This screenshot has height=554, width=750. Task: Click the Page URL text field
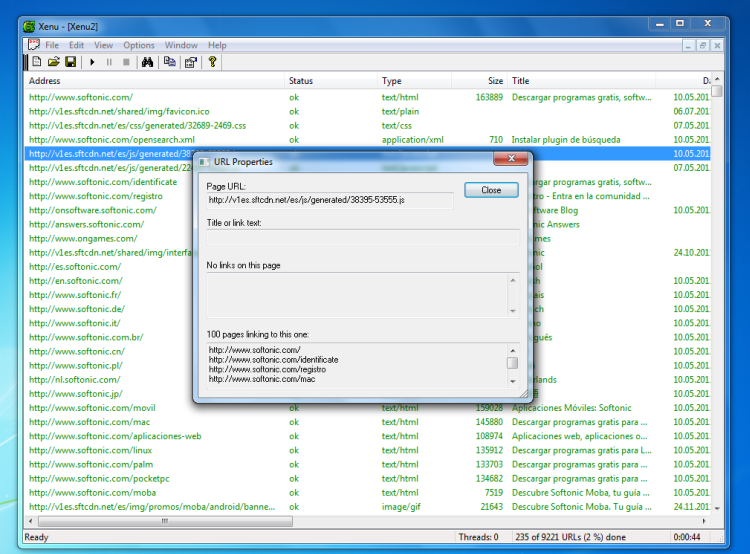click(330, 200)
